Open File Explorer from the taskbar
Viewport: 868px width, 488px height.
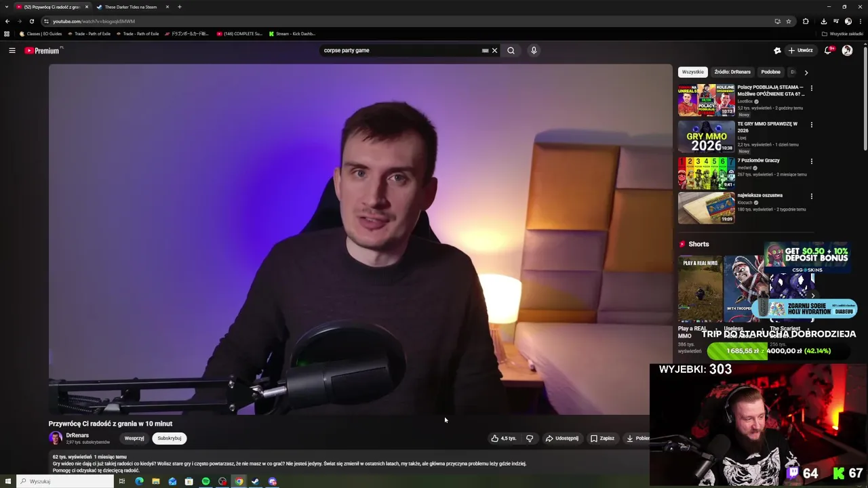pyautogui.click(x=156, y=481)
